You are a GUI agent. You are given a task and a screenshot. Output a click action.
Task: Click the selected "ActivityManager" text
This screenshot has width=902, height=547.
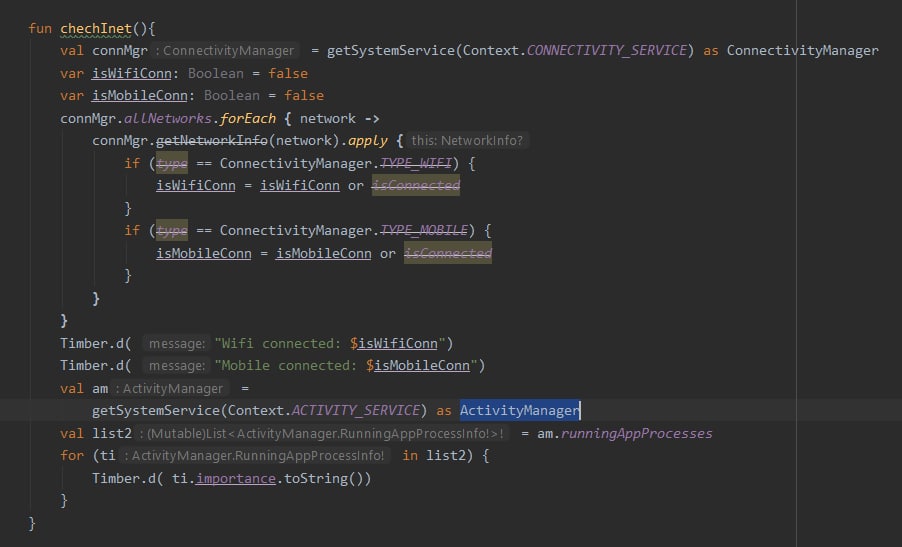tap(519, 411)
